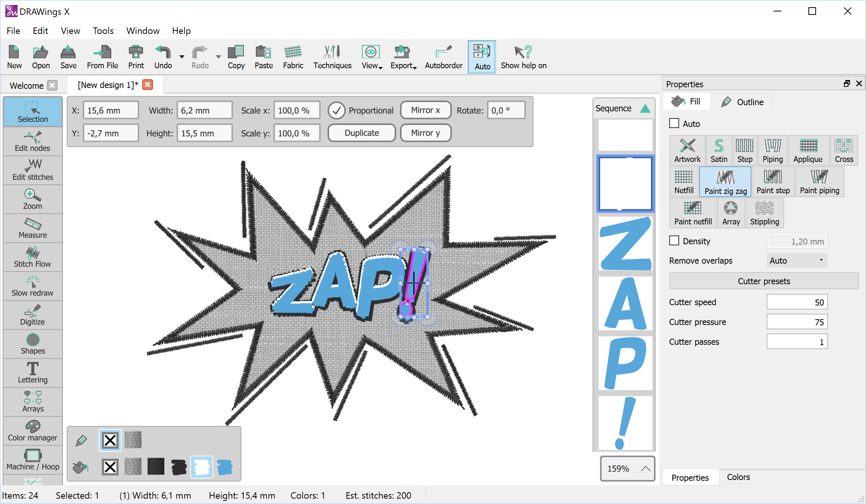Open the Stitch Flow tool
866x504 pixels.
pyautogui.click(x=33, y=257)
